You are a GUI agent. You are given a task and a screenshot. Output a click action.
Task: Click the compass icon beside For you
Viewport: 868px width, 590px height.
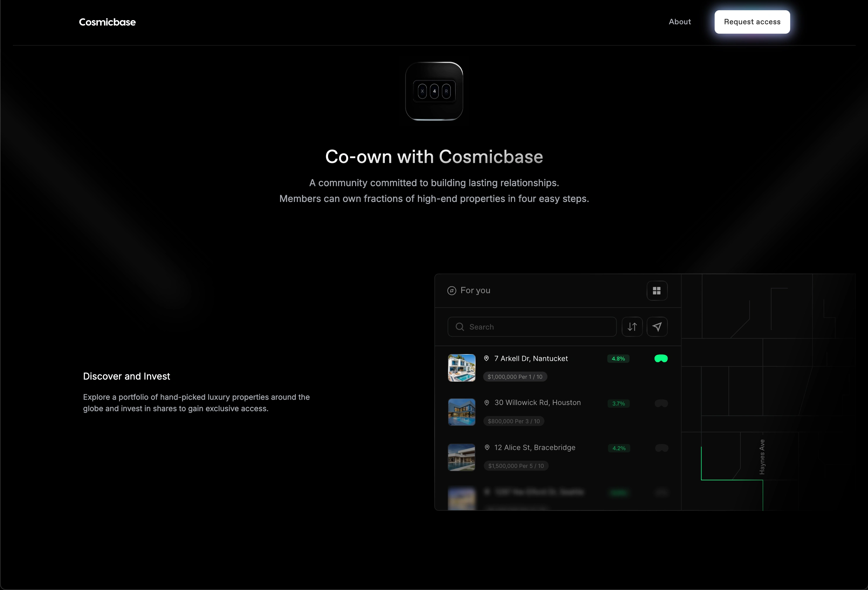[452, 291]
